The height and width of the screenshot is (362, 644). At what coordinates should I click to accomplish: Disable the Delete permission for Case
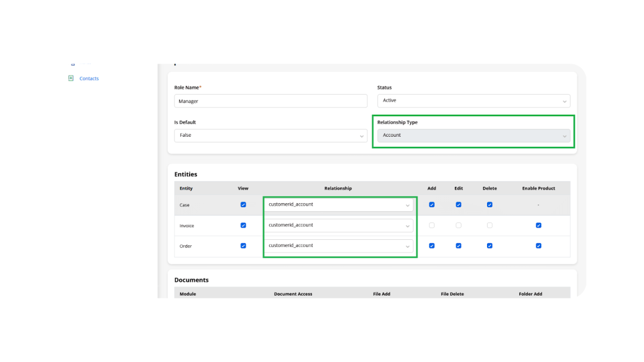(490, 205)
